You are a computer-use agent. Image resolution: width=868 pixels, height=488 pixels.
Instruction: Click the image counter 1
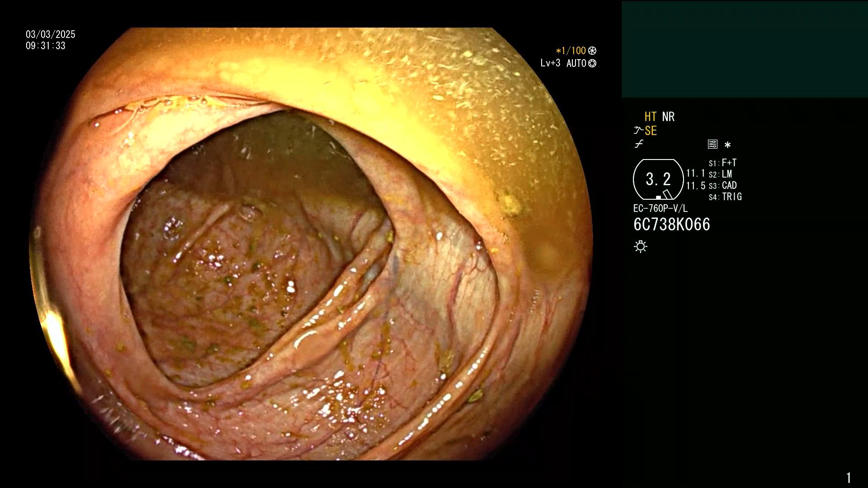[x=849, y=478]
